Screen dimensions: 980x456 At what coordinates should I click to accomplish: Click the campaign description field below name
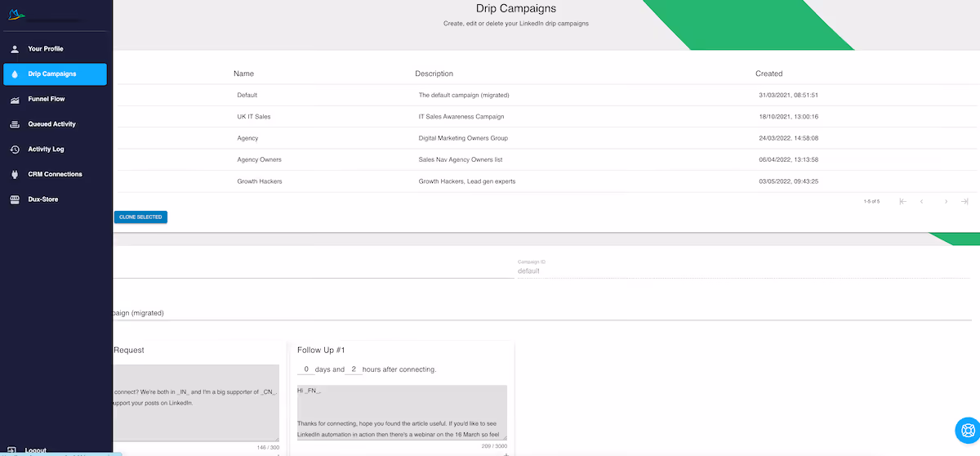(541, 312)
